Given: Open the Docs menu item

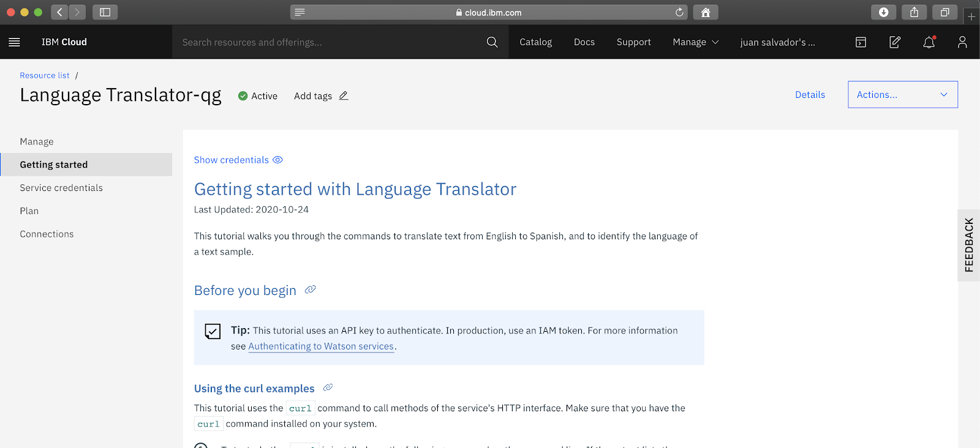Looking at the screenshot, I should tap(584, 42).
